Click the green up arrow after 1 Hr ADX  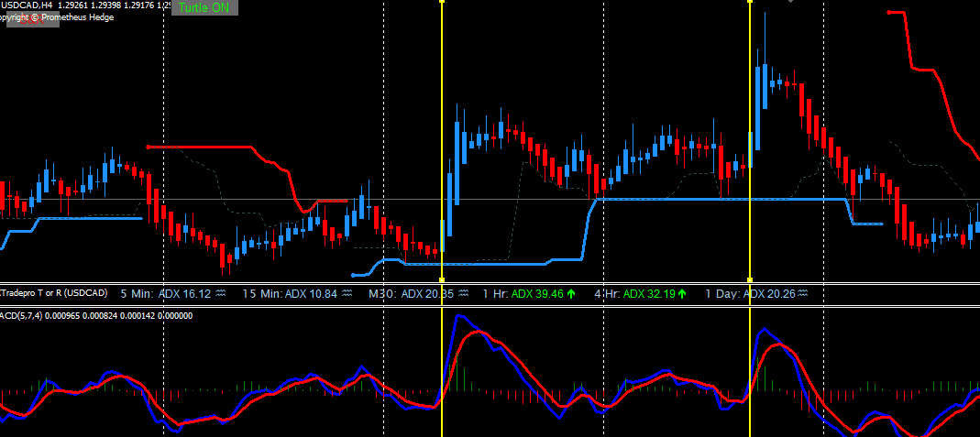[x=570, y=293]
